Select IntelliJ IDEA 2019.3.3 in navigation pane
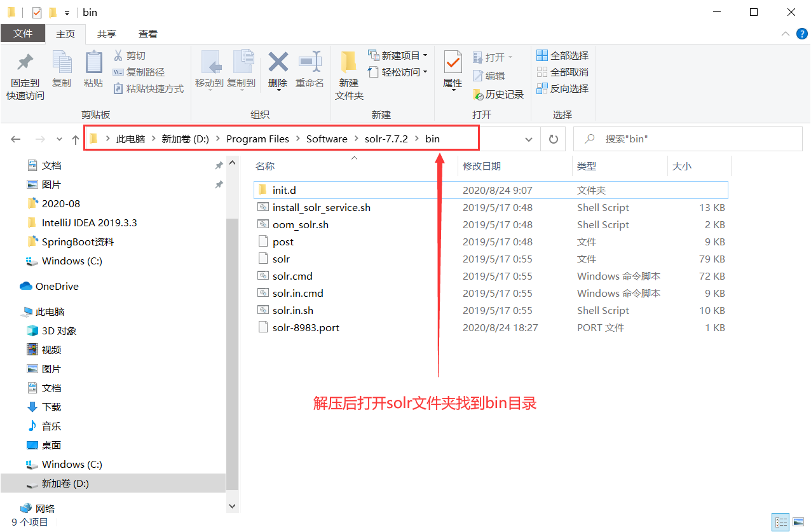 click(x=82, y=222)
